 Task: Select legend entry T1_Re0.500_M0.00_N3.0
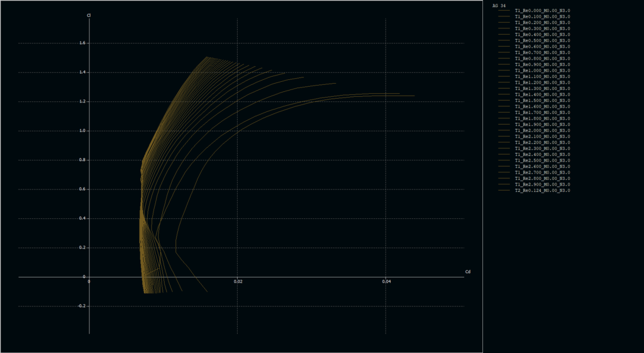pyautogui.click(x=542, y=40)
